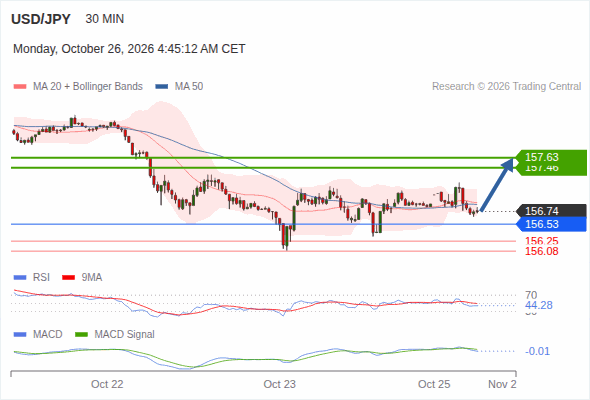Click the USD/JPY pair title

41,19
